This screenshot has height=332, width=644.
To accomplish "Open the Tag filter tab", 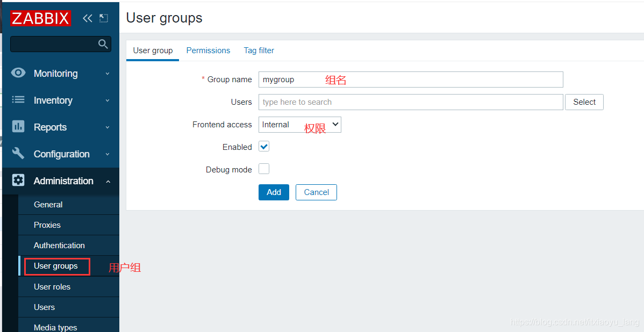I will tap(259, 50).
